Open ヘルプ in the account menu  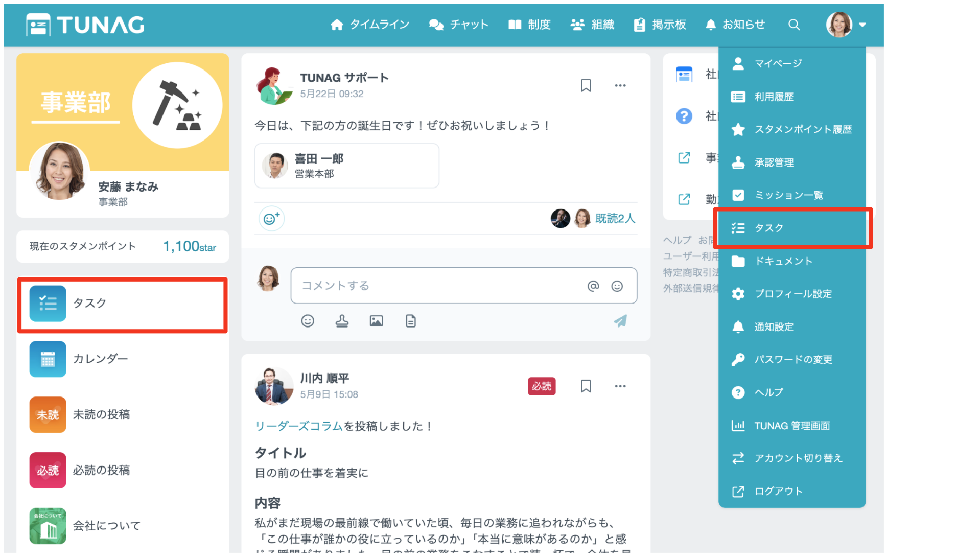(x=792, y=392)
